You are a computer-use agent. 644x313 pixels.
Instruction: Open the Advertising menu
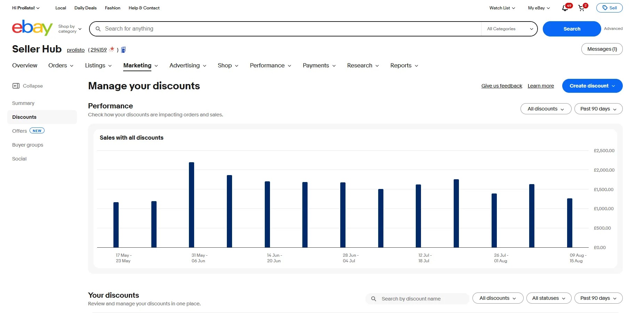pyautogui.click(x=188, y=65)
